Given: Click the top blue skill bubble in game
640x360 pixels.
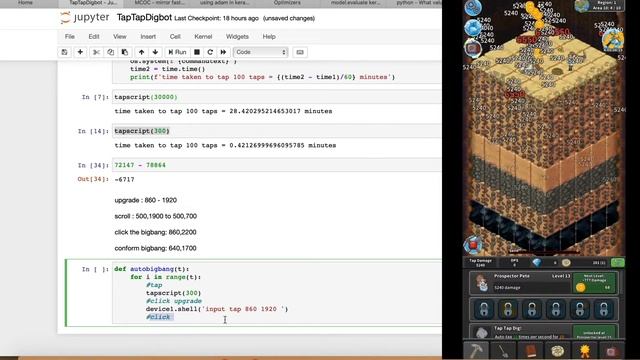Looking at the screenshot, I should (473, 8).
